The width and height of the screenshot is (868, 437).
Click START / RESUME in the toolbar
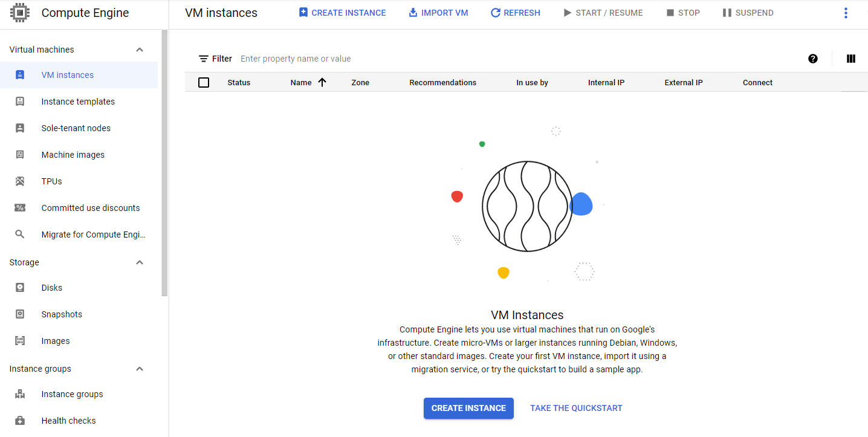[x=603, y=13]
